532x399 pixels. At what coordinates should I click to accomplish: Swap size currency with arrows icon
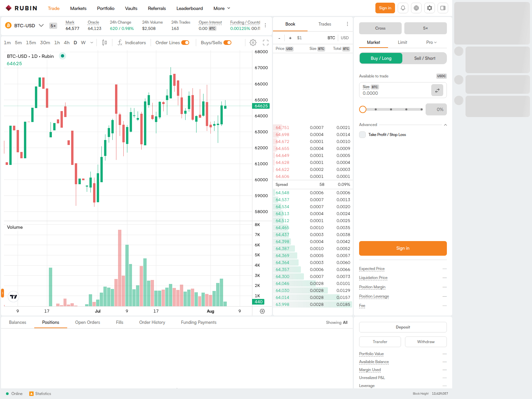click(x=437, y=90)
